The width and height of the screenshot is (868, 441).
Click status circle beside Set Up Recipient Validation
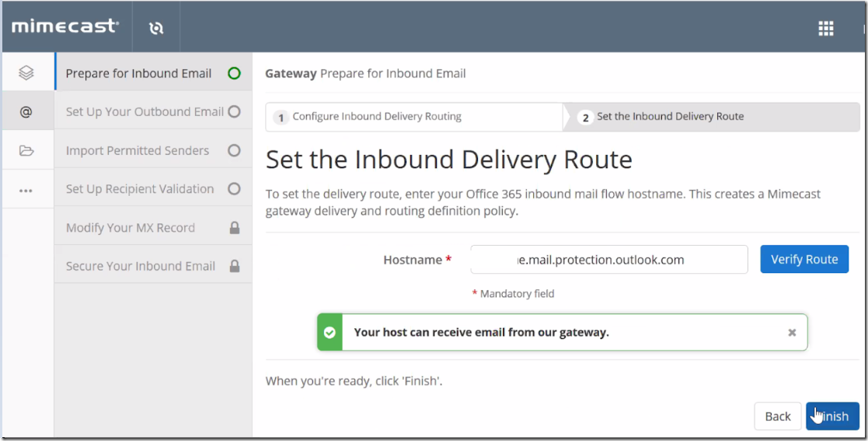click(x=234, y=189)
